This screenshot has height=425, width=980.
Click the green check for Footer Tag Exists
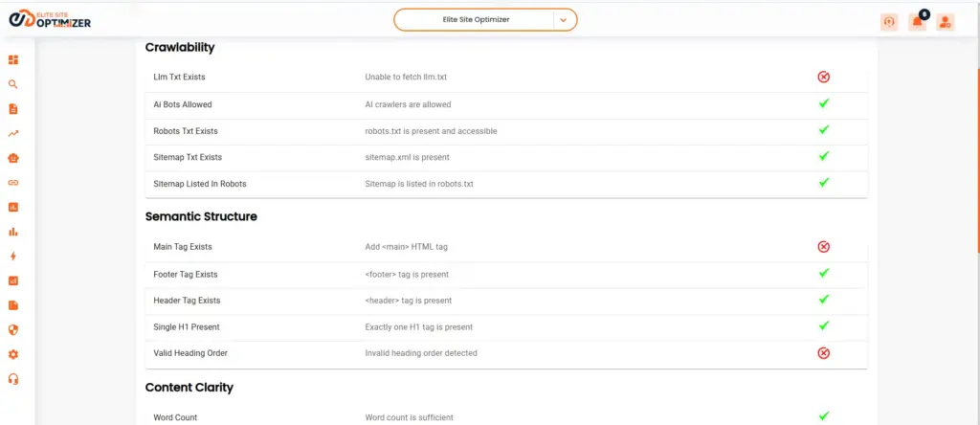tap(824, 273)
